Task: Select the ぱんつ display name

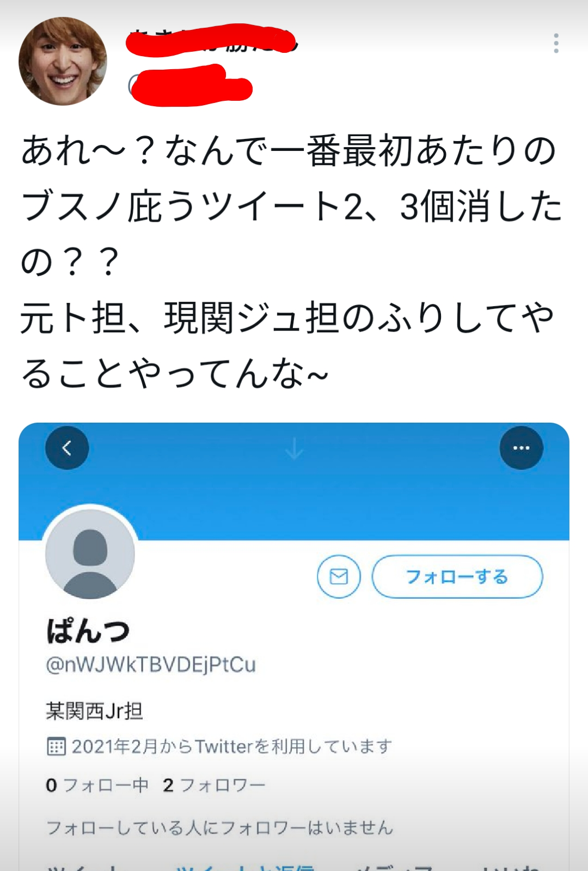Action: point(88,631)
